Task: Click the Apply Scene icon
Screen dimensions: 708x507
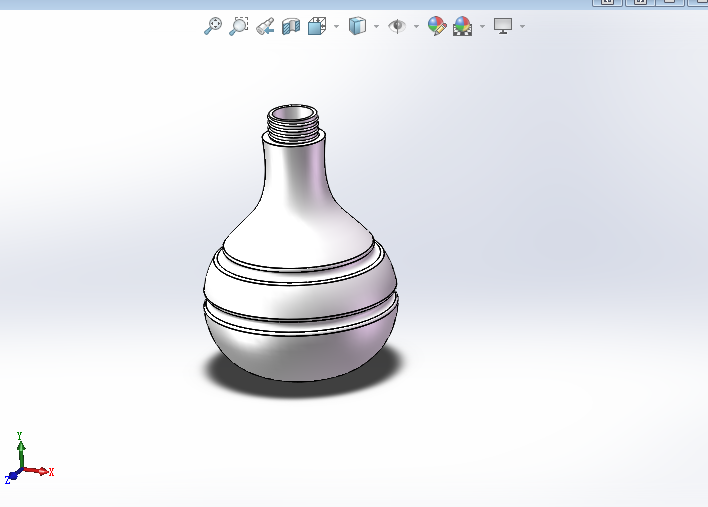Action: point(462,26)
